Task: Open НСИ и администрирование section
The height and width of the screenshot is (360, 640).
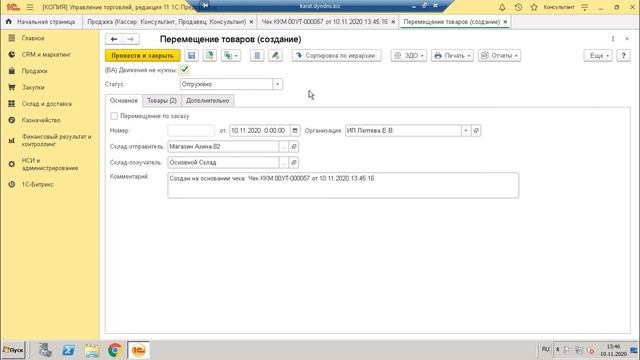Action: (x=50, y=164)
